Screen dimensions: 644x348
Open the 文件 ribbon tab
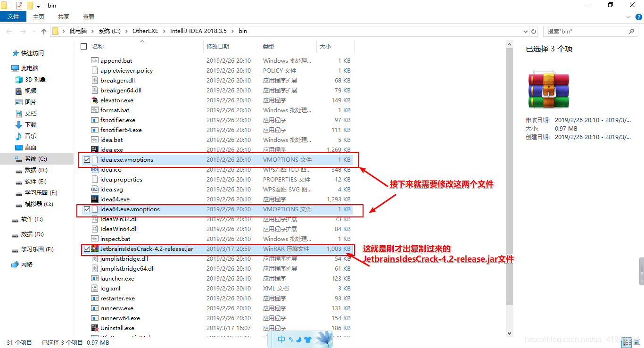point(13,17)
